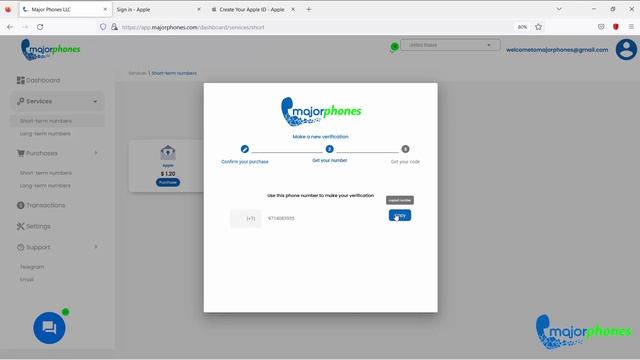This screenshot has height=360, width=640.
Task: Click the Settings tools icon in sidebar
Action: coord(20,226)
